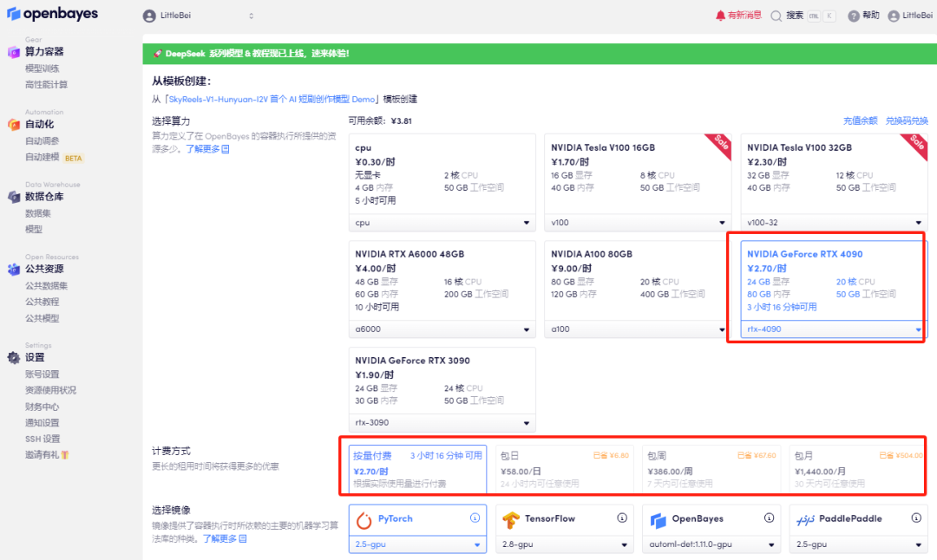Viewport: 937px width, 560px height.
Task: Open 高性能计算 in sidebar
Action: 46,85
